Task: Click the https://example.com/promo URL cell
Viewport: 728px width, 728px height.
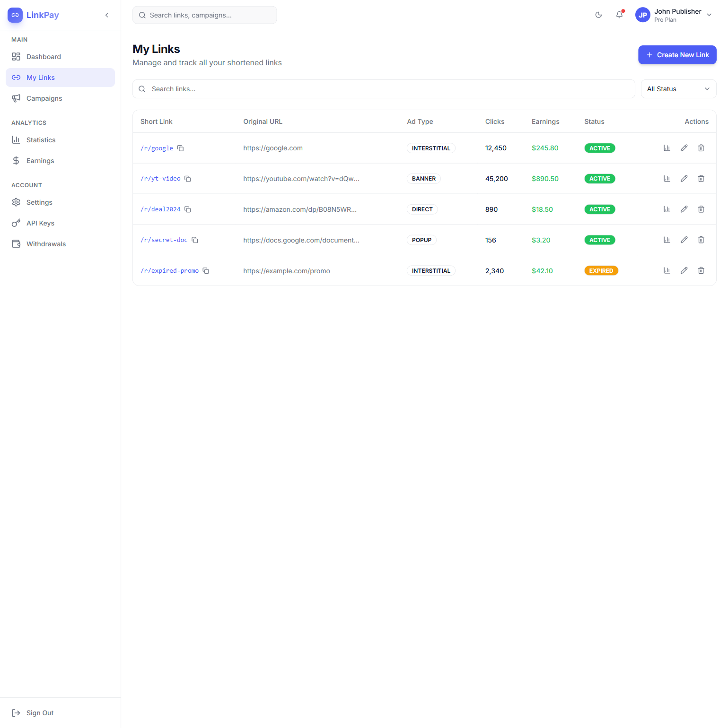Action: (x=287, y=271)
